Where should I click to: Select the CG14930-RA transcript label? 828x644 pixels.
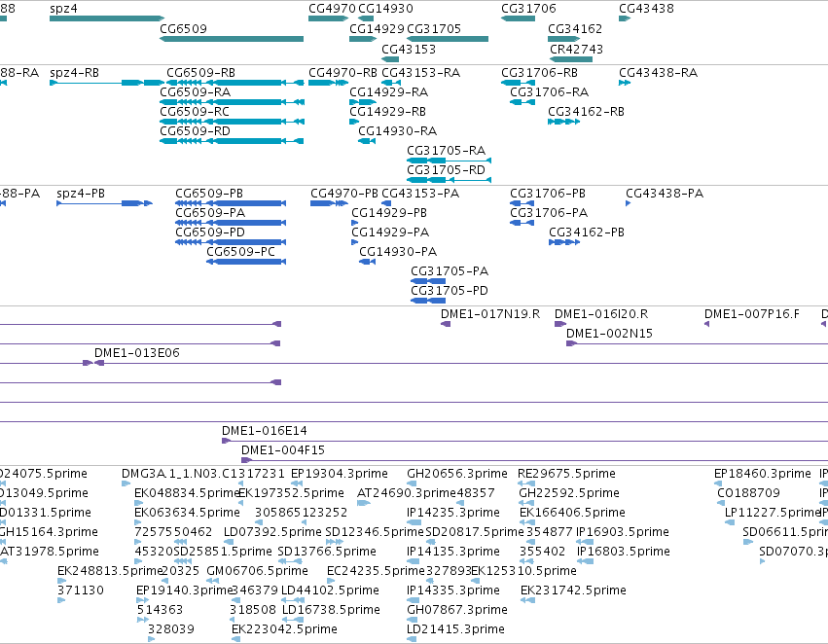(398, 131)
